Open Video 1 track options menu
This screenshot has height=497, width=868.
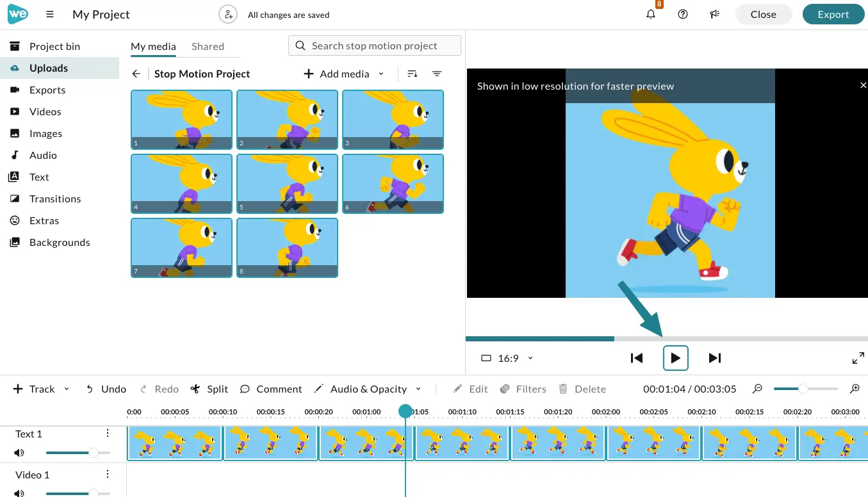108,474
